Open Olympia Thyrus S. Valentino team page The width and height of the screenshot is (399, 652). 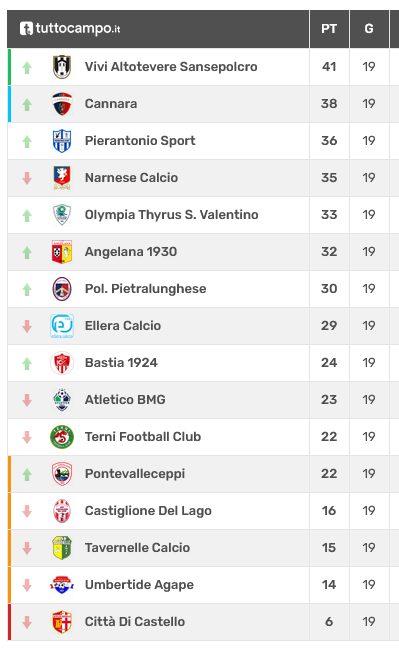(x=172, y=215)
